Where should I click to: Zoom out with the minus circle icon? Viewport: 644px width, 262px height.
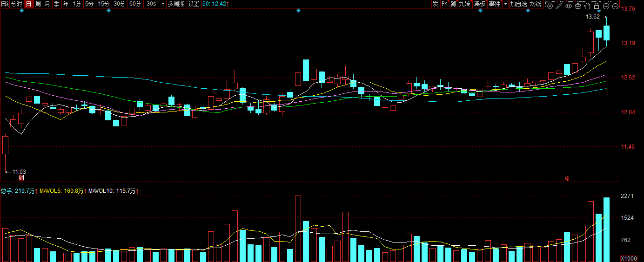[615, 6]
